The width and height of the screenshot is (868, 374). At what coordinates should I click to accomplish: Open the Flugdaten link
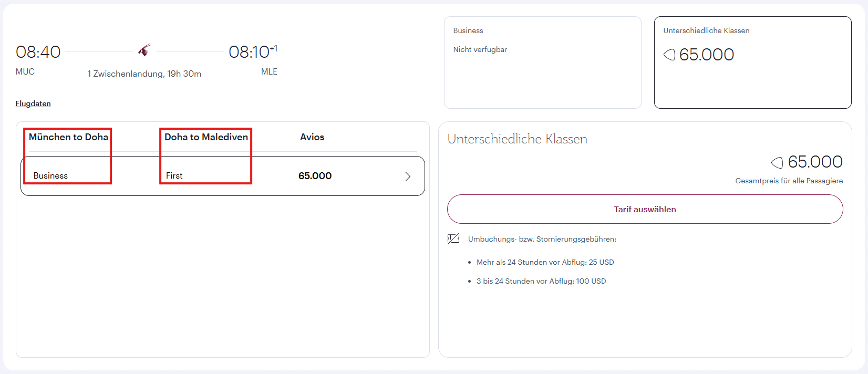(x=33, y=103)
